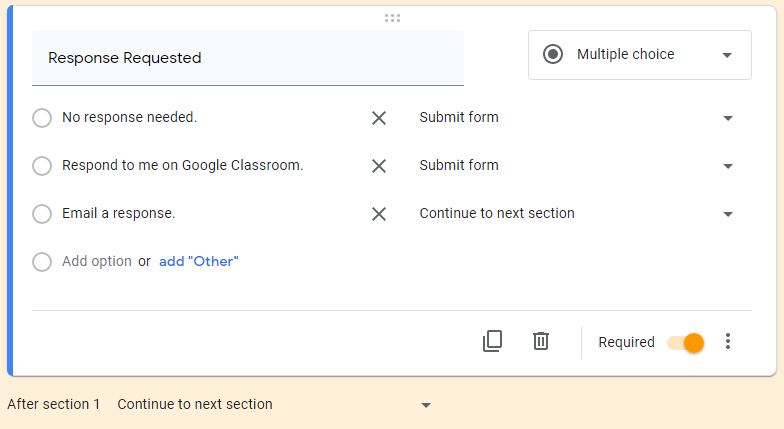Expand "Continue to next section" dropdown for Email option
Image resolution: width=784 pixels, height=429 pixels.
(x=727, y=214)
